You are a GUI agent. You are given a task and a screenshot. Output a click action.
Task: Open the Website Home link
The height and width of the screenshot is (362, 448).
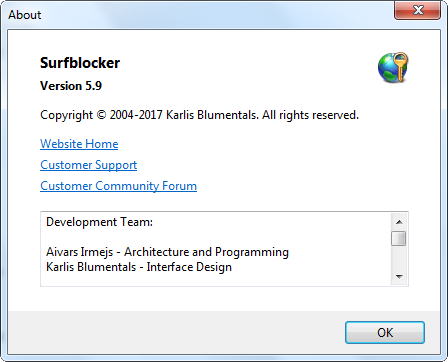coord(79,144)
